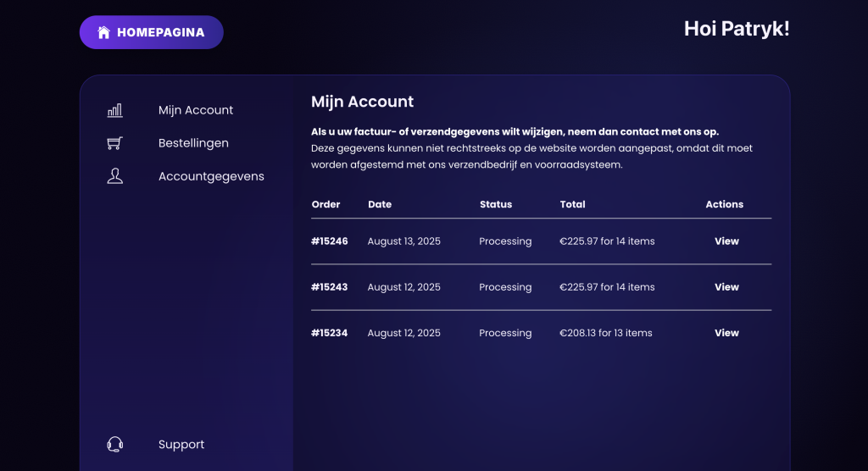Click the headset icon beside Support
868x471 pixels.
click(114, 445)
